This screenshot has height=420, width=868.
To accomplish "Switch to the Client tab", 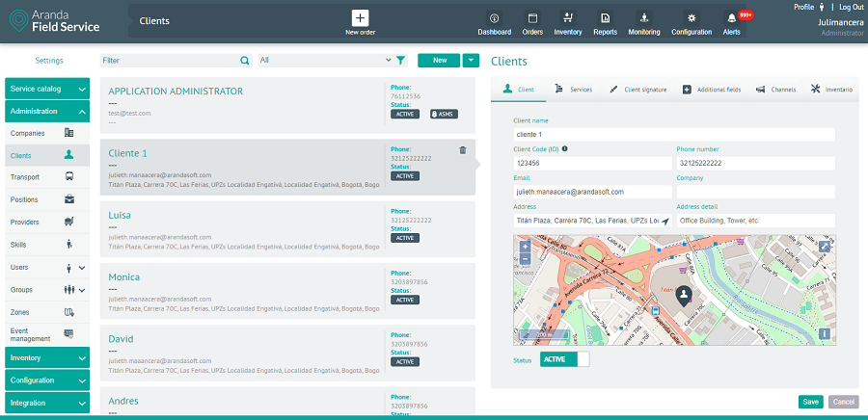I will [519, 89].
